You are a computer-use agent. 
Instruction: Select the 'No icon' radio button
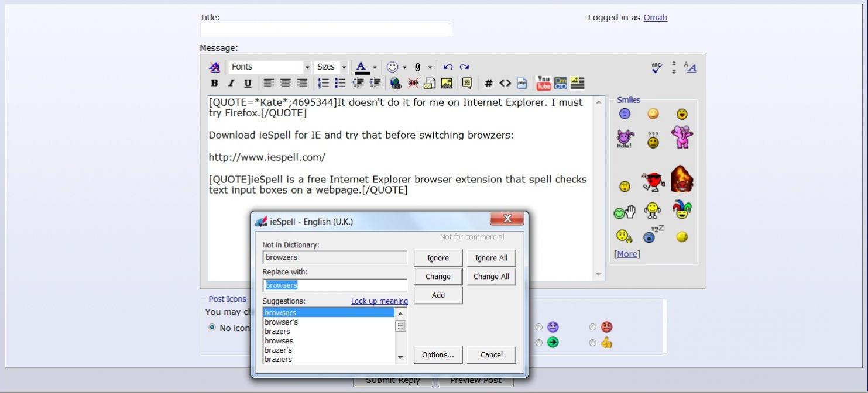[212, 327]
